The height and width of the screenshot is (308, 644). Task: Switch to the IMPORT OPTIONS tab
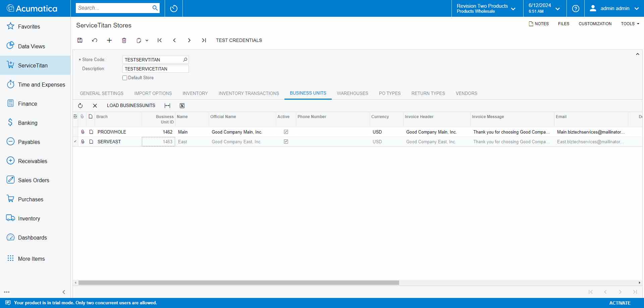click(153, 93)
